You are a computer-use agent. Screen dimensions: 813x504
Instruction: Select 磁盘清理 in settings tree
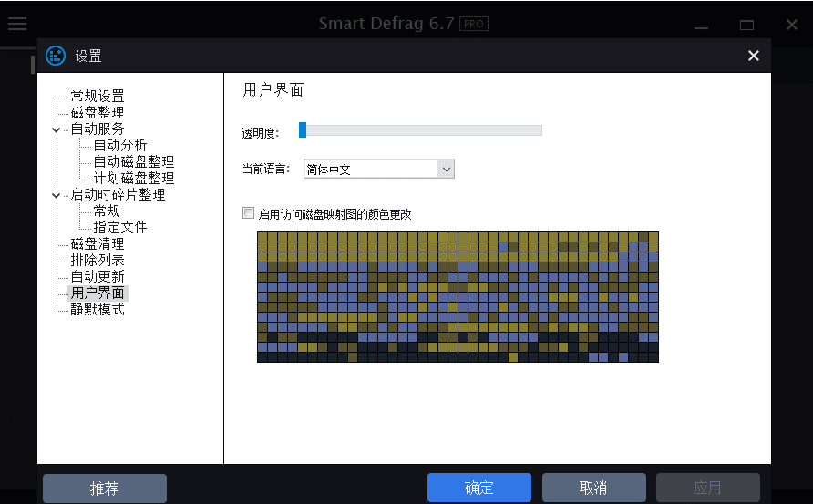point(98,243)
